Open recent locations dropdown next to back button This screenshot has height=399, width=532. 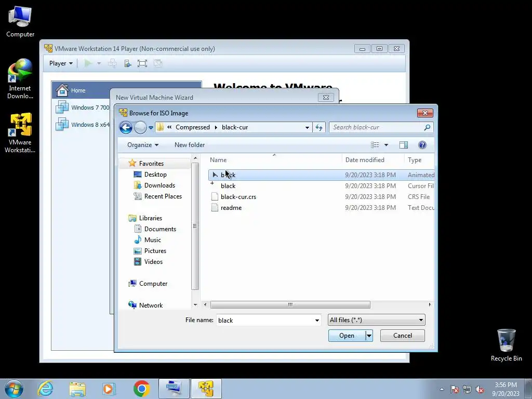pyautogui.click(x=151, y=128)
